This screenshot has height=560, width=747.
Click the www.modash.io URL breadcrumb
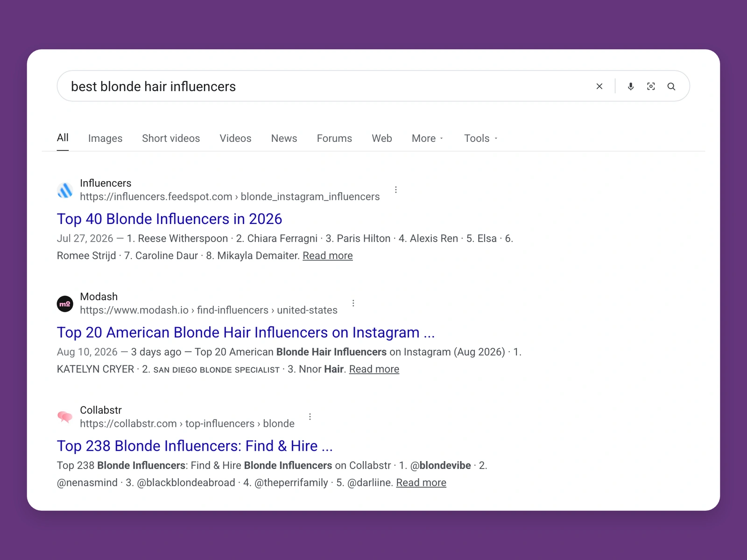pyautogui.click(x=209, y=310)
